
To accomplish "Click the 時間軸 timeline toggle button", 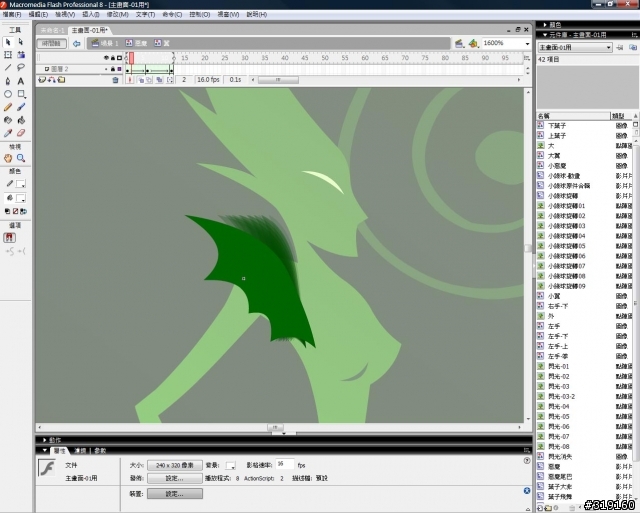I will [x=51, y=43].
